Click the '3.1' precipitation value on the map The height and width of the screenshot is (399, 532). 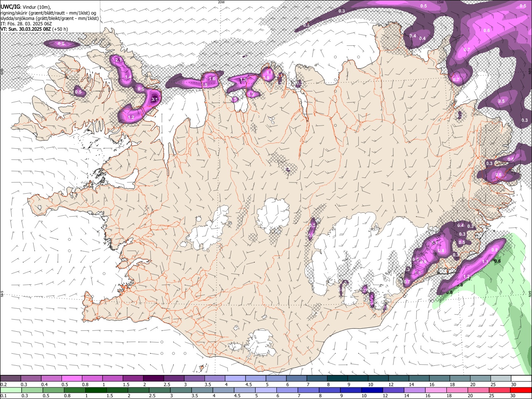point(155,99)
